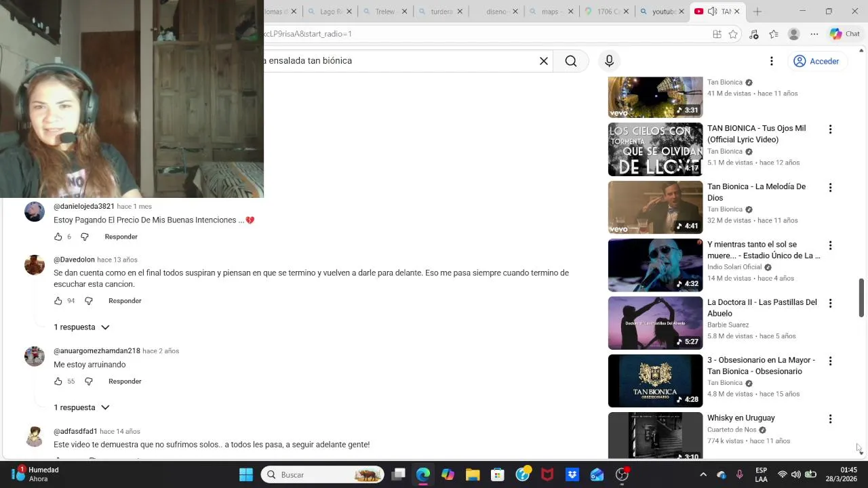Dislike the comment by @anuargomezhamdan218
The image size is (868, 488).
pyautogui.click(x=89, y=382)
